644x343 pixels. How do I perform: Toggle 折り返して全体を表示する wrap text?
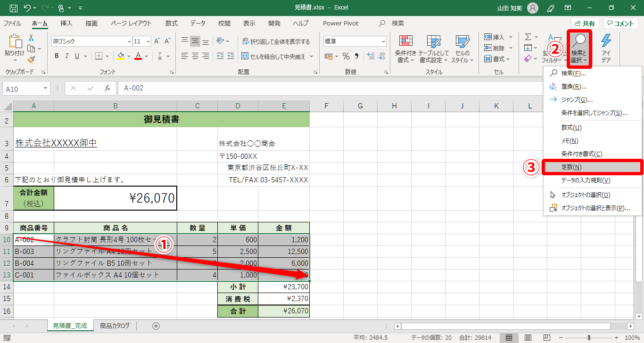[276, 41]
